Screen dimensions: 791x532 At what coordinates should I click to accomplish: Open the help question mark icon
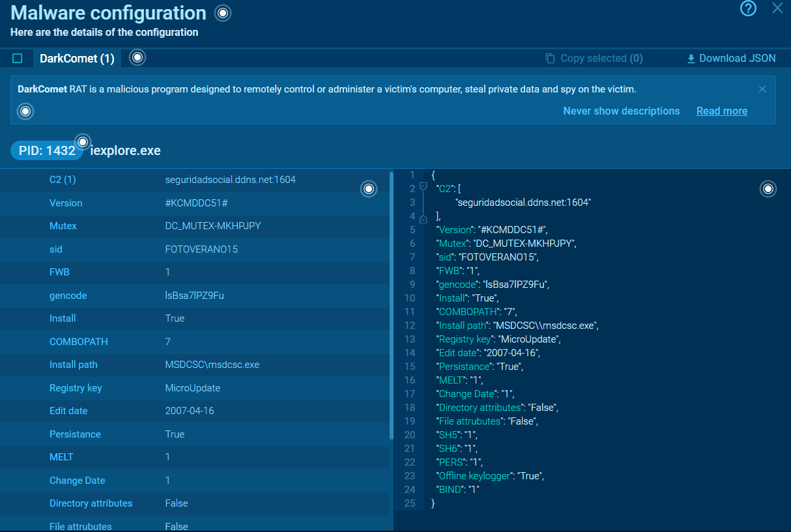(748, 8)
